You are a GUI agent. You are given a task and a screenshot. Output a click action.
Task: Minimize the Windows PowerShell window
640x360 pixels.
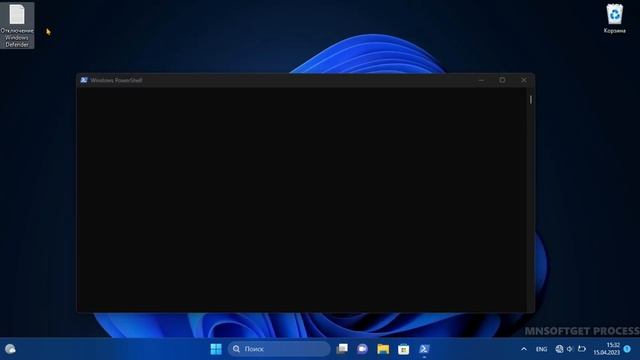tap(481, 80)
